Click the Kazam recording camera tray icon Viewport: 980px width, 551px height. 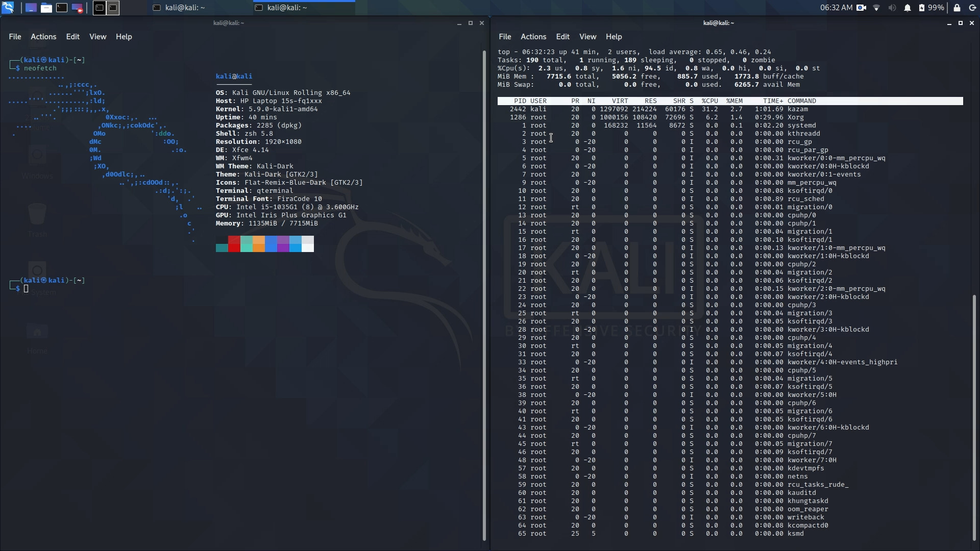[861, 8]
